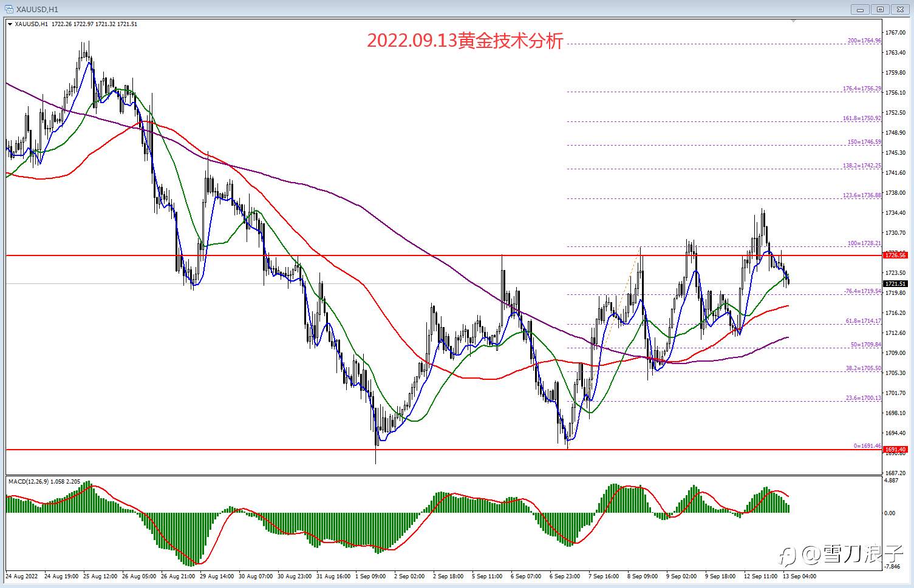Click price axis value 1763.40
Image resolution: width=914 pixels, height=588 pixels.
pyautogui.click(x=896, y=53)
